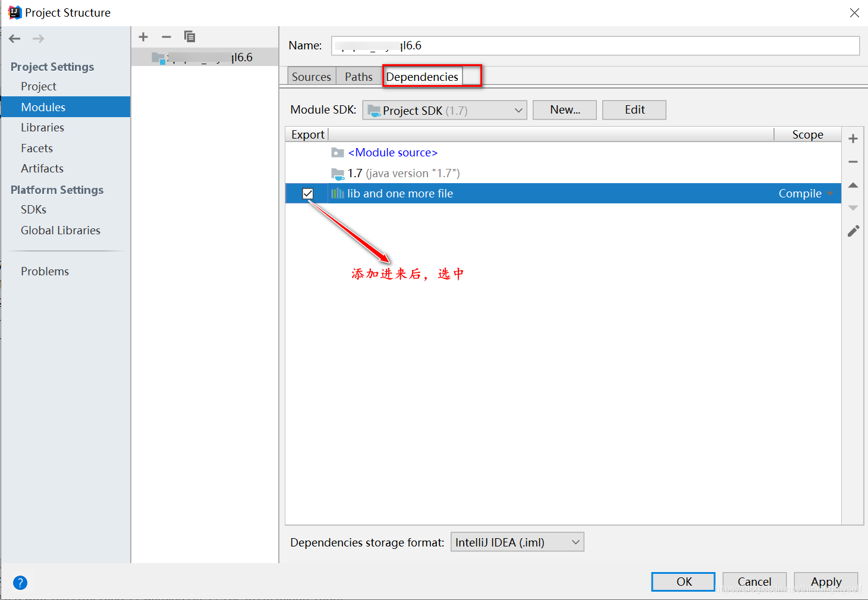Click the library bars icon beside lib
This screenshot has height=600, width=868.
click(338, 193)
